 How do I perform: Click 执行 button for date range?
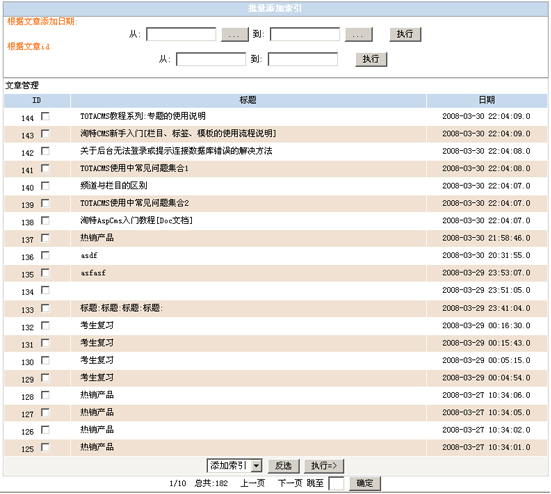405,34
